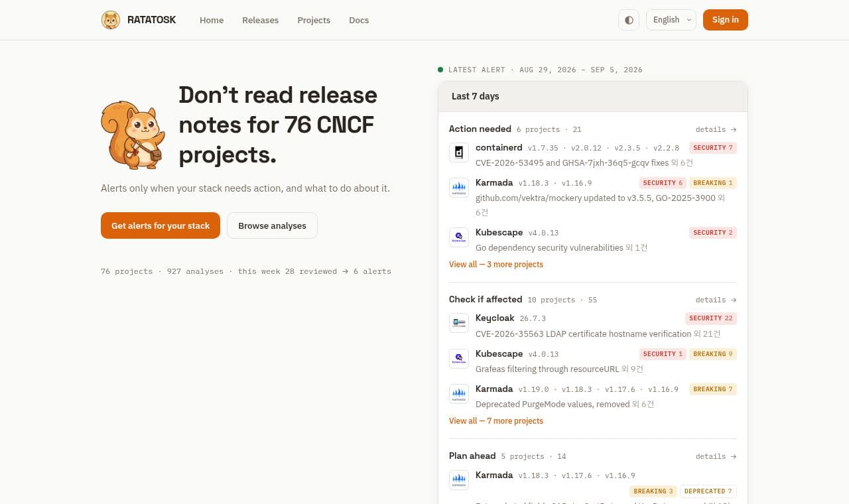Click the Karmada icon under Plan ahead
Image resolution: width=849 pixels, height=504 pixels.
click(x=459, y=480)
